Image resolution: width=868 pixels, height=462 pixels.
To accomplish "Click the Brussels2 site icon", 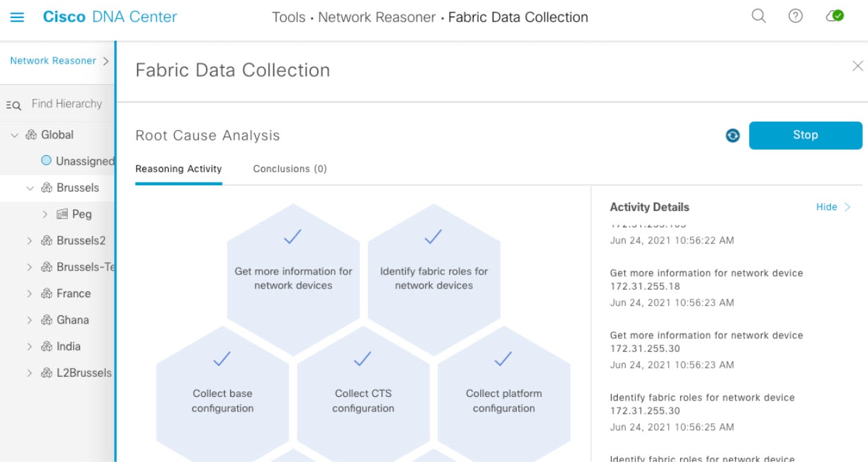I will [x=47, y=241].
